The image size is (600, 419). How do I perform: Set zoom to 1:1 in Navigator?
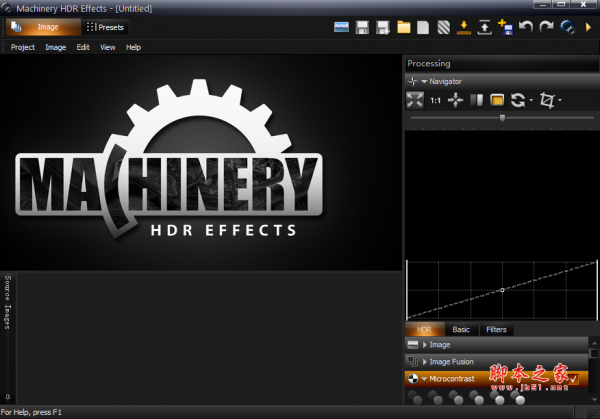point(436,100)
